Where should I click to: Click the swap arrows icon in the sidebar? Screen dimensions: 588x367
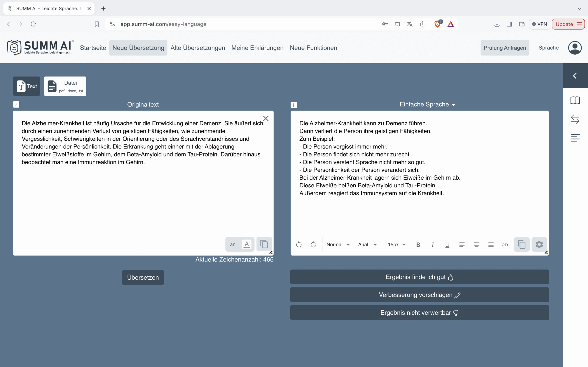coord(575,119)
